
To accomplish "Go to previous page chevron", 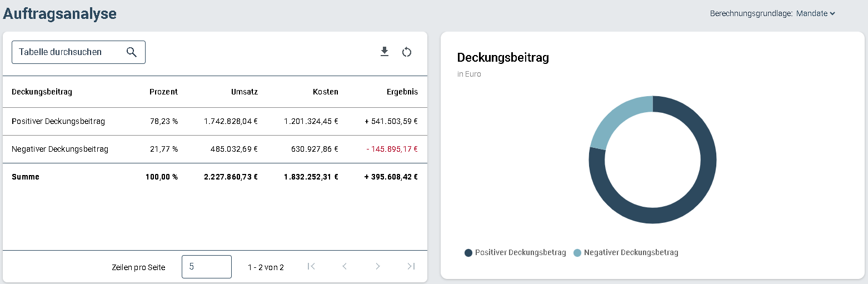I will (x=345, y=266).
